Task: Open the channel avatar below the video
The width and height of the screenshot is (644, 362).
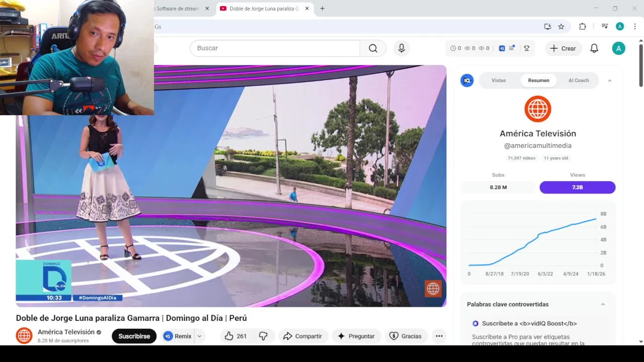Action: (x=24, y=336)
